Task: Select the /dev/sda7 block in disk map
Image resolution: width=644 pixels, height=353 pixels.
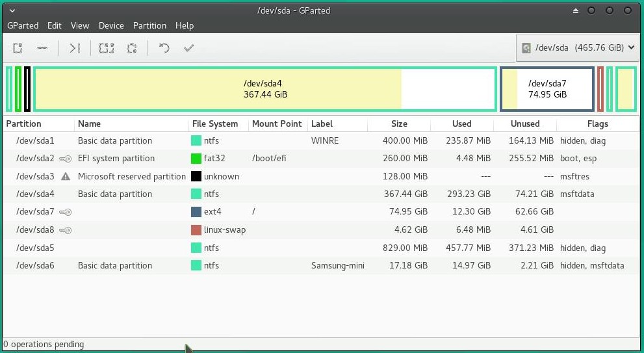Action: [x=547, y=89]
